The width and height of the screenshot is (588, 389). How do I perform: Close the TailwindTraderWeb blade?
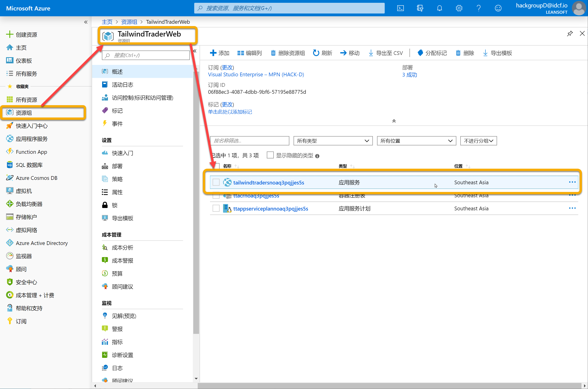click(x=582, y=34)
